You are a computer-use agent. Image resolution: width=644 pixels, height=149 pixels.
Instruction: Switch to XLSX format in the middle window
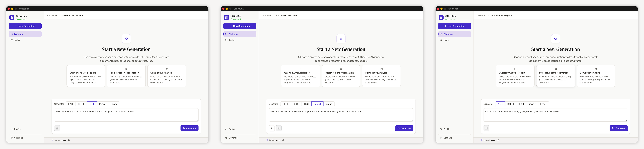[x=306, y=104]
